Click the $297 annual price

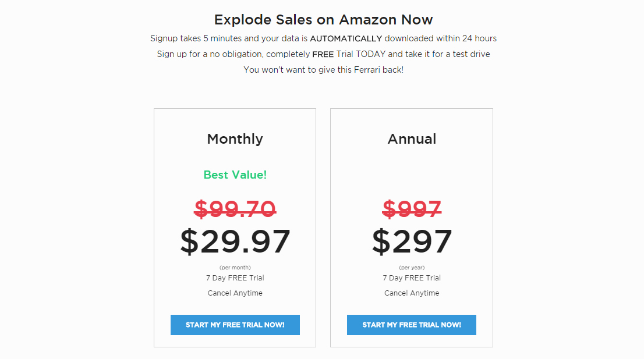click(412, 241)
